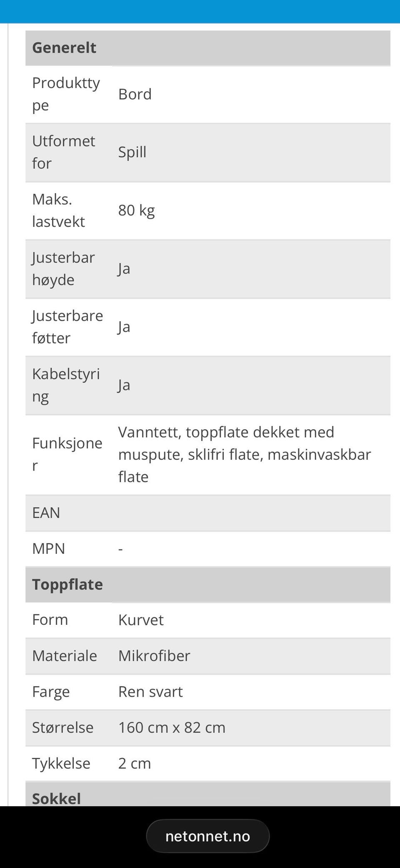Click the Utformet for value Spill

132,152
